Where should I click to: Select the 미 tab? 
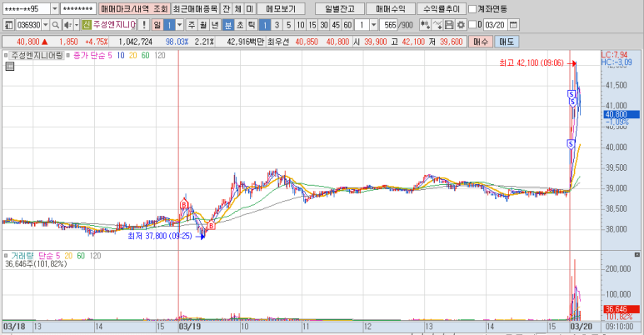pos(250,8)
